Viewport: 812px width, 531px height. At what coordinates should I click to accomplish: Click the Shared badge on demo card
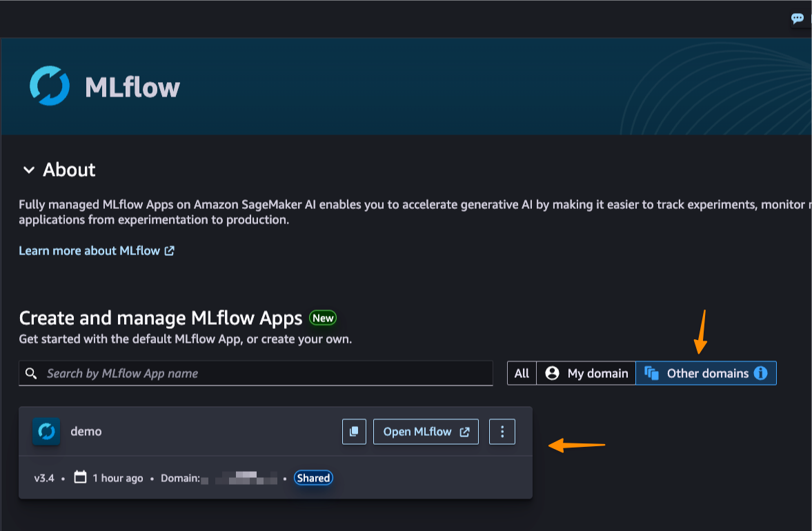click(x=313, y=478)
